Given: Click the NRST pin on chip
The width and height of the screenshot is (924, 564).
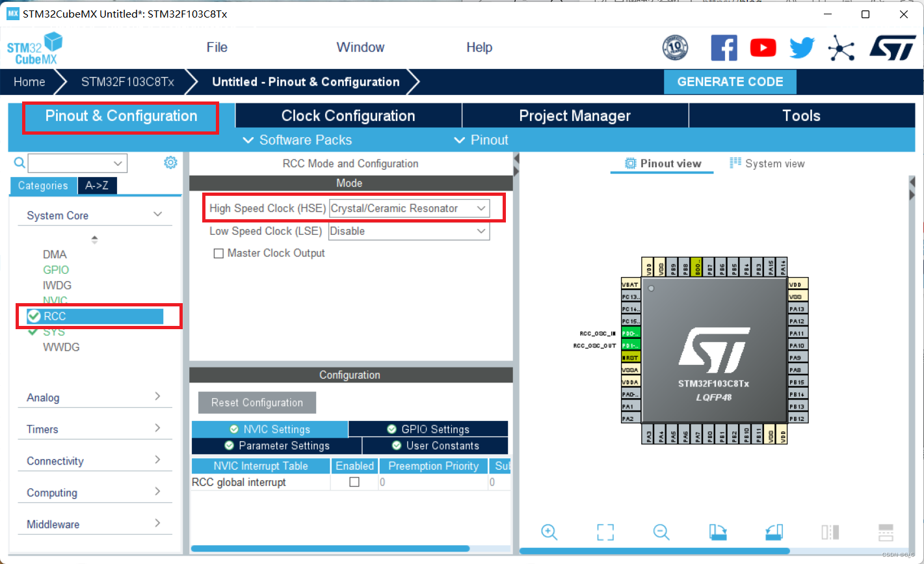Looking at the screenshot, I should (x=631, y=357).
